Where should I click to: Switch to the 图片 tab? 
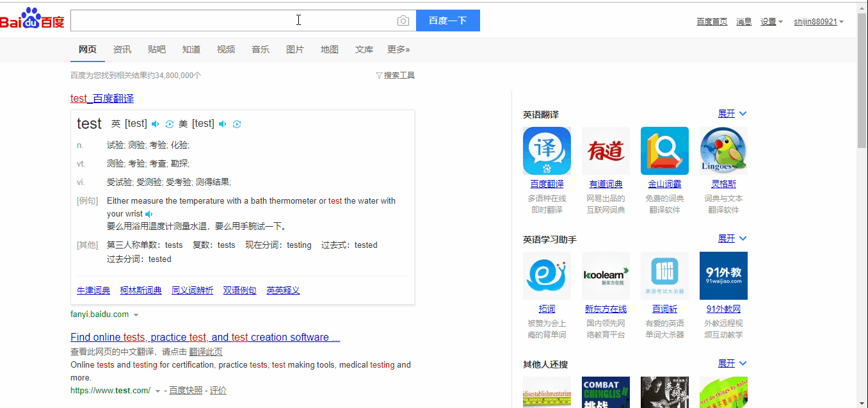[x=295, y=49]
